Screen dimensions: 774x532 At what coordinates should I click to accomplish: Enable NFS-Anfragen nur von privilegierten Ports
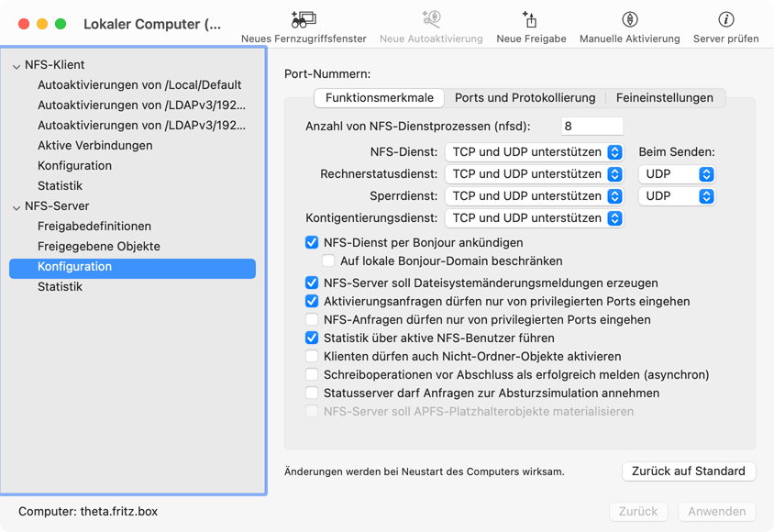(x=312, y=320)
